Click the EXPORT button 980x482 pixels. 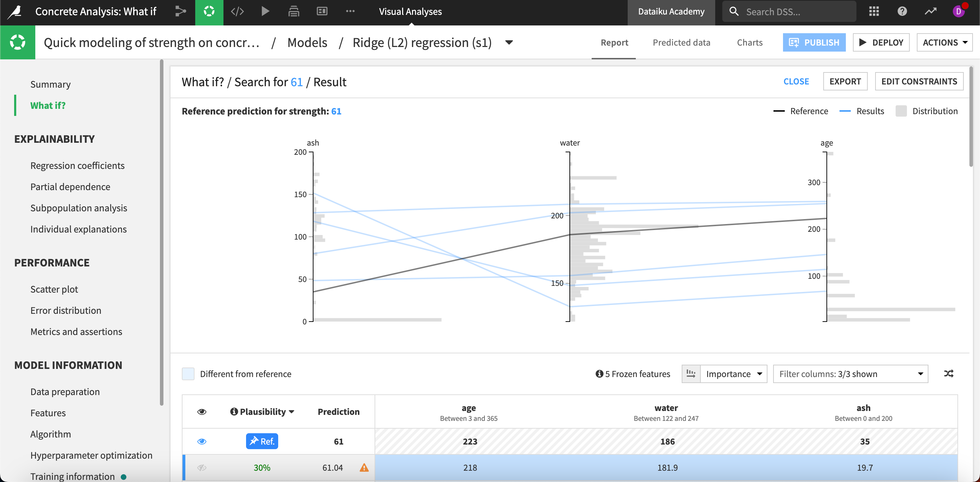845,81
